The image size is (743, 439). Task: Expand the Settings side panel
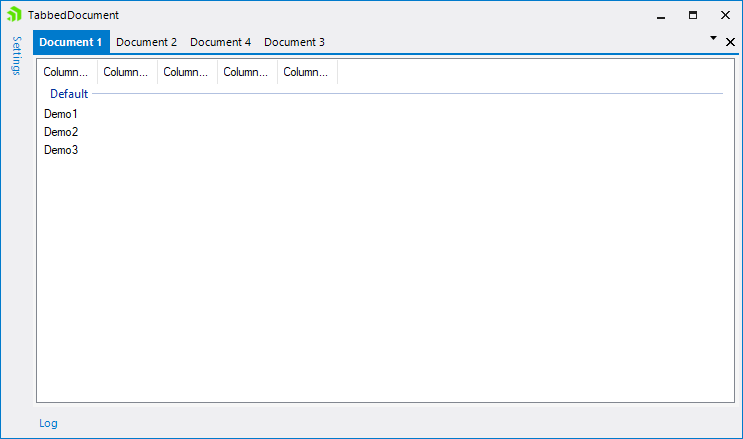(x=16, y=55)
